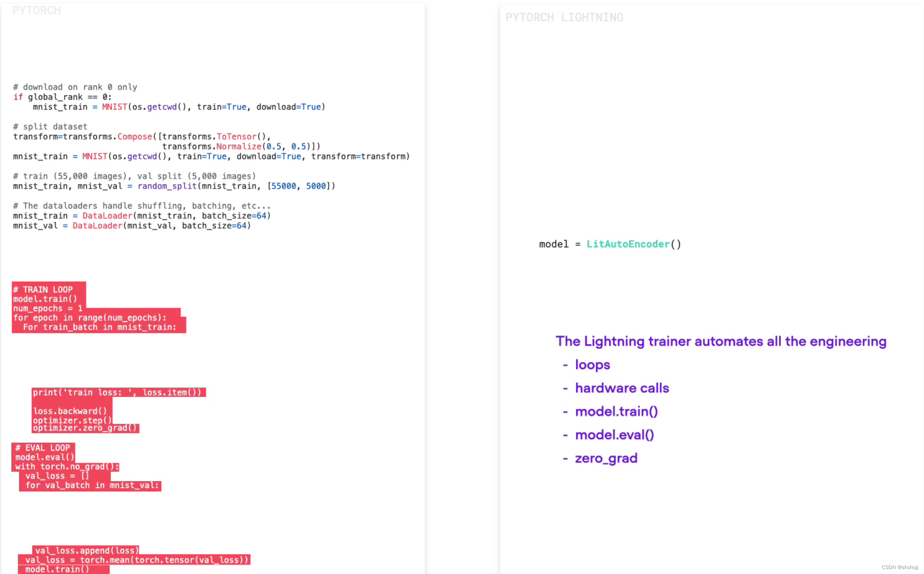
Task: Click the 'hardware calls' bullet item
Action: (x=622, y=388)
